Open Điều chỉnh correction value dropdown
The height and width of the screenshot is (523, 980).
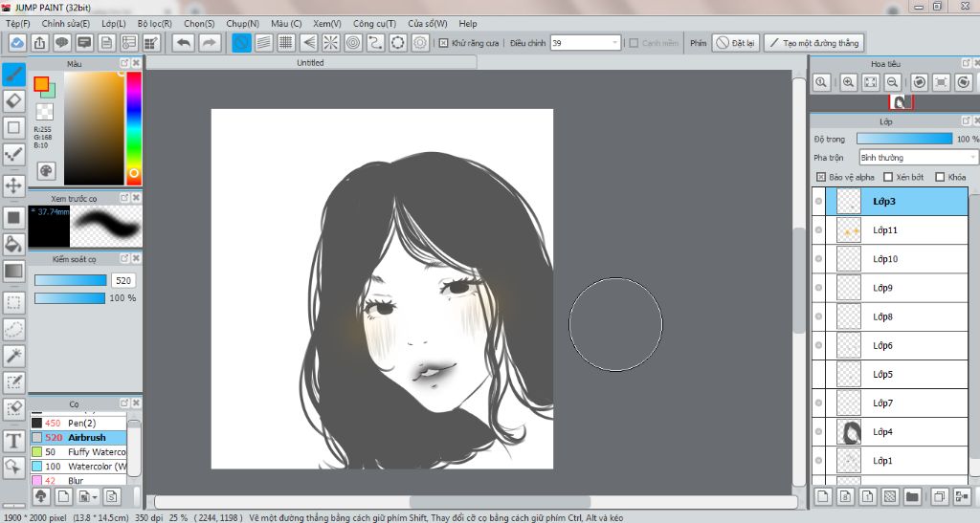pos(585,43)
